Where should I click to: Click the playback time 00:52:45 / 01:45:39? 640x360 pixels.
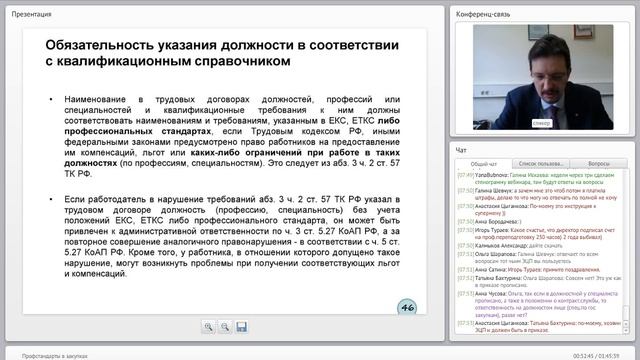click(596, 356)
